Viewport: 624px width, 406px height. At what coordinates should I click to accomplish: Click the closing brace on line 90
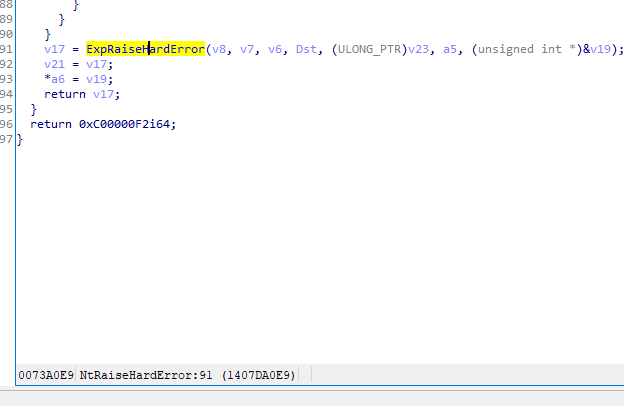48,34
